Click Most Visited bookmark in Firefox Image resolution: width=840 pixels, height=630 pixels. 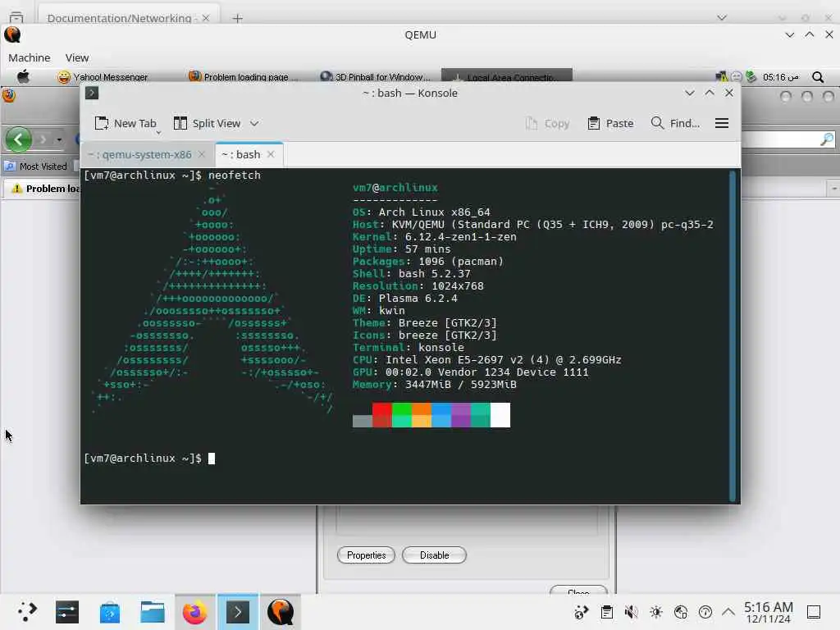point(35,167)
